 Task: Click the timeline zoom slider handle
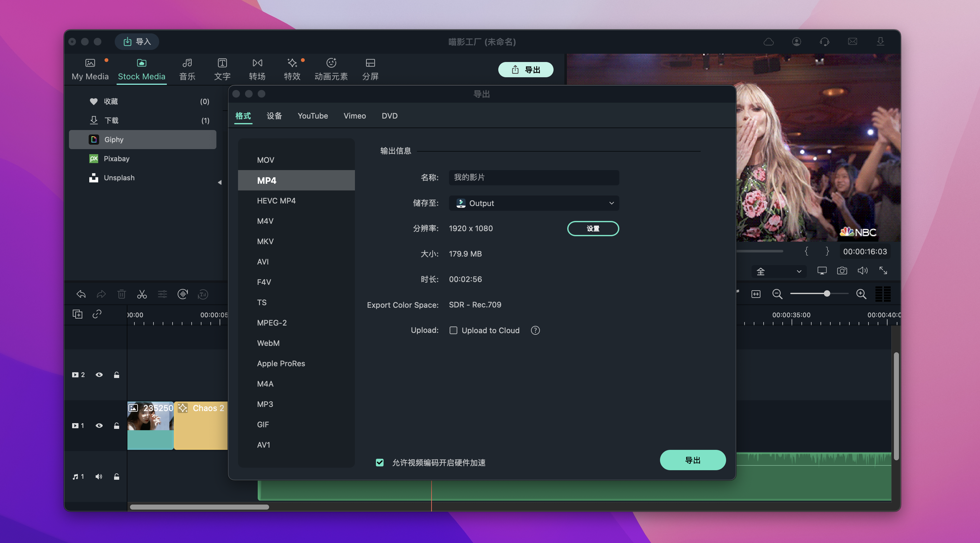(x=827, y=294)
